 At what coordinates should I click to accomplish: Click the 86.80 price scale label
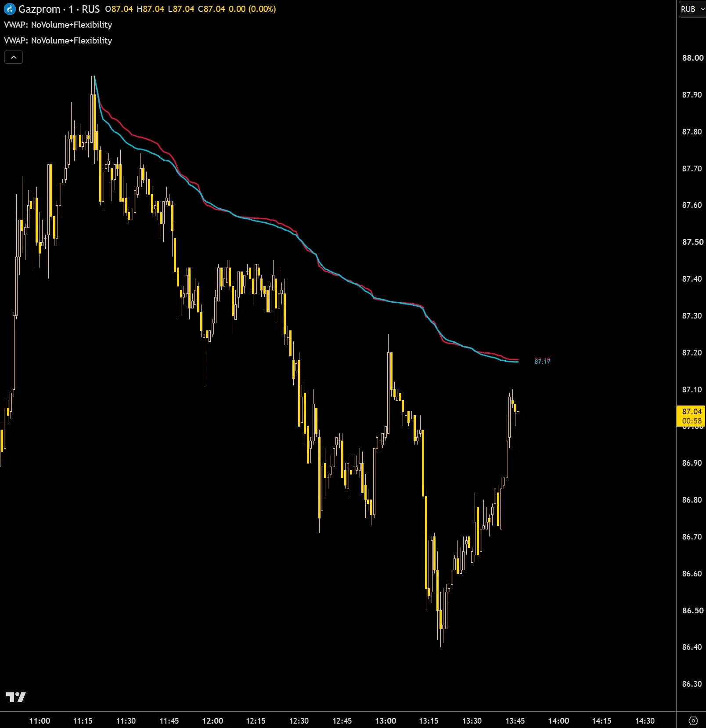[693, 500]
